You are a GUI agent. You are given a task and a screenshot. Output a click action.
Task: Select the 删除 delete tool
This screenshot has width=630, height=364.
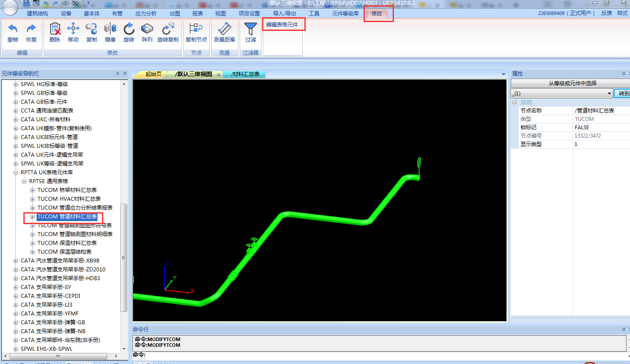point(55,30)
